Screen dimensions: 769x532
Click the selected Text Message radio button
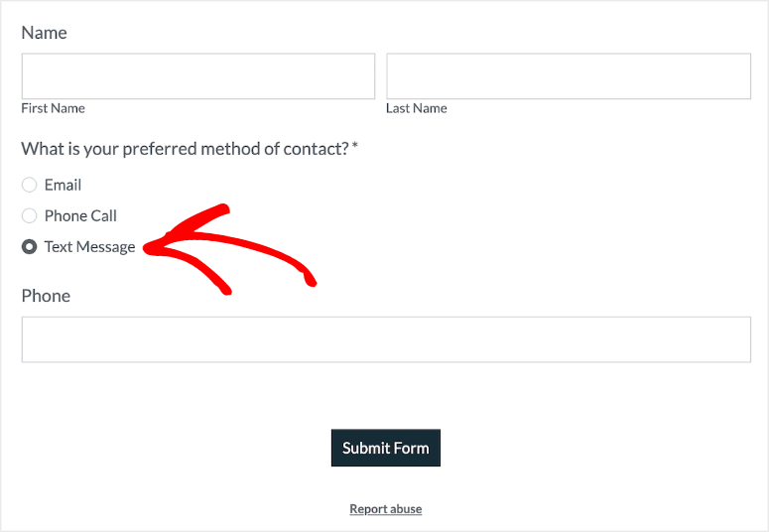click(30, 247)
